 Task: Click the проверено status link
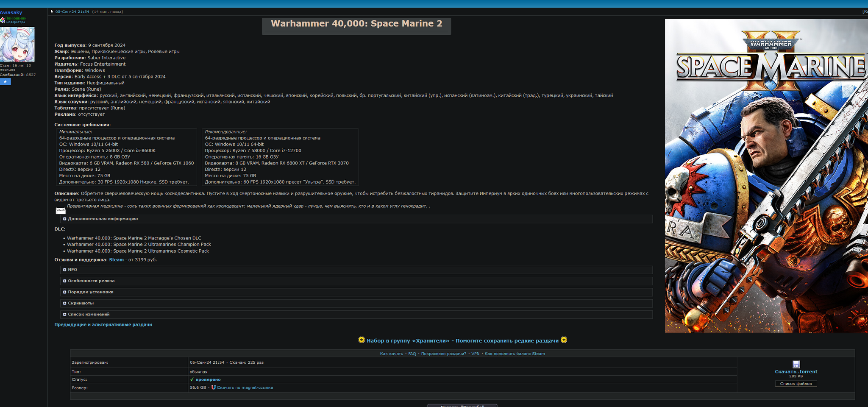pyautogui.click(x=208, y=379)
